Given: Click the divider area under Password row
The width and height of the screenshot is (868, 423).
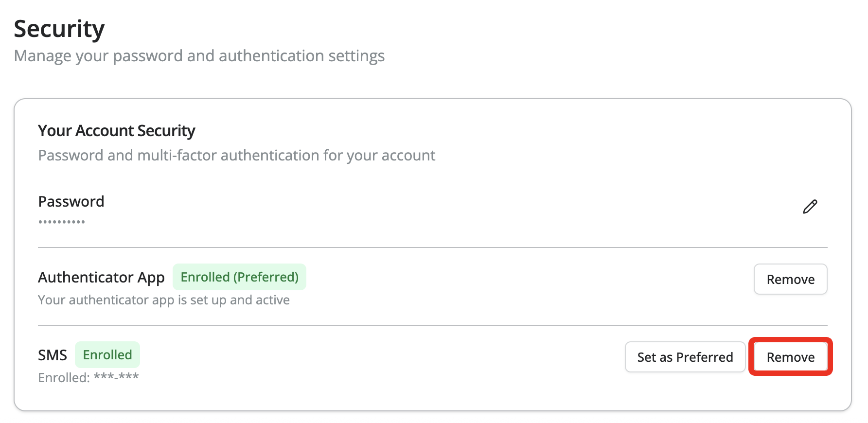Looking at the screenshot, I should (x=432, y=247).
